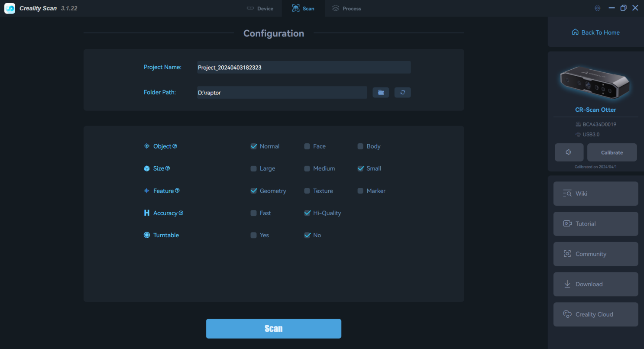Click the Configuration heading
The height and width of the screenshot is (349, 644).
[274, 33]
